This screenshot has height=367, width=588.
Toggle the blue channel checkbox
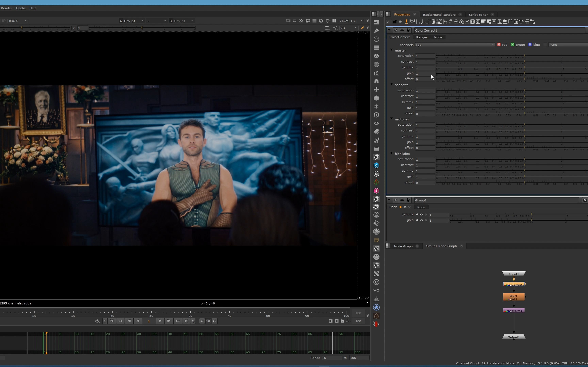(x=530, y=45)
